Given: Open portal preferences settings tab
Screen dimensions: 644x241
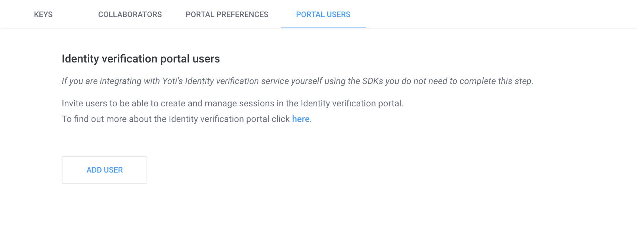Looking at the screenshot, I should [x=227, y=15].
